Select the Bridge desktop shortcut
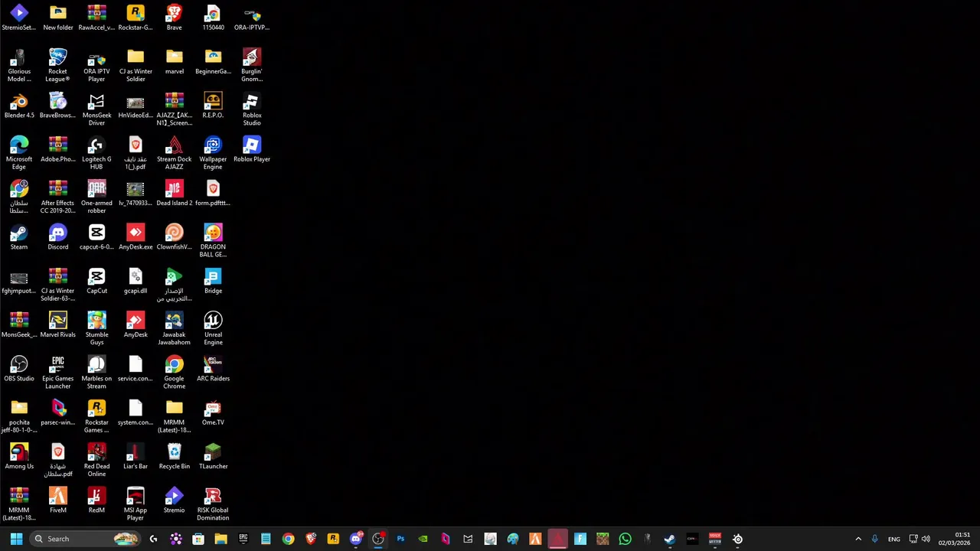This screenshot has width=980, height=551. click(x=213, y=281)
